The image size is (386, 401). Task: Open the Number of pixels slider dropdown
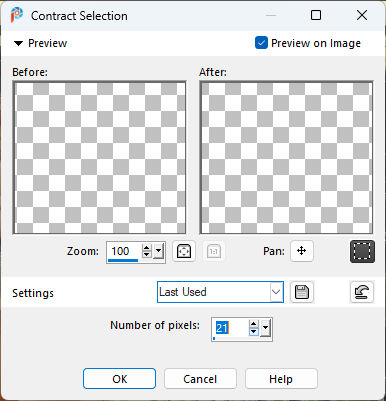pos(265,328)
